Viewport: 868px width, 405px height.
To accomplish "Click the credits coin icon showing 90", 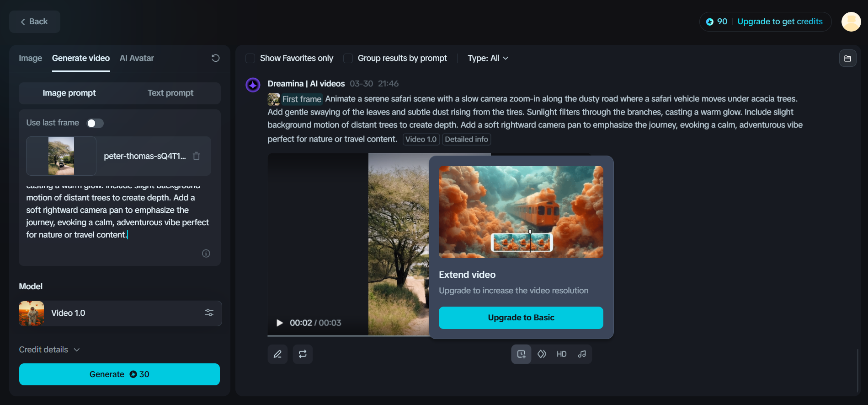I will (709, 22).
